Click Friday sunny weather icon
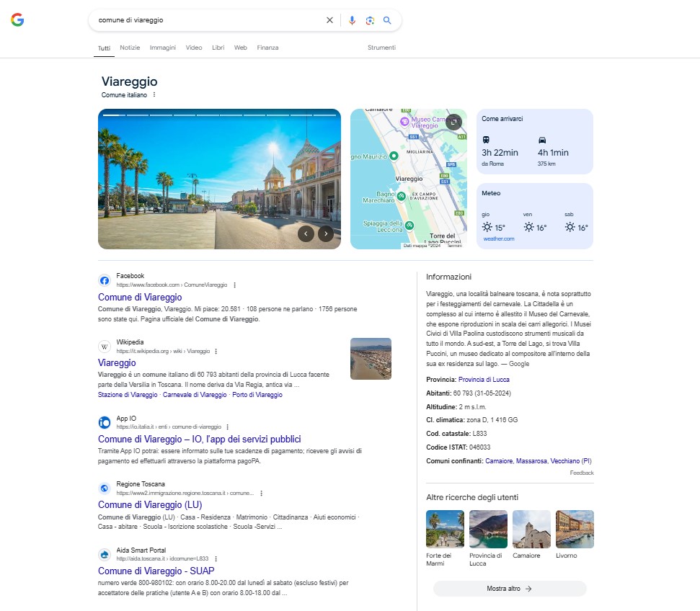The width and height of the screenshot is (700, 611). [529, 227]
